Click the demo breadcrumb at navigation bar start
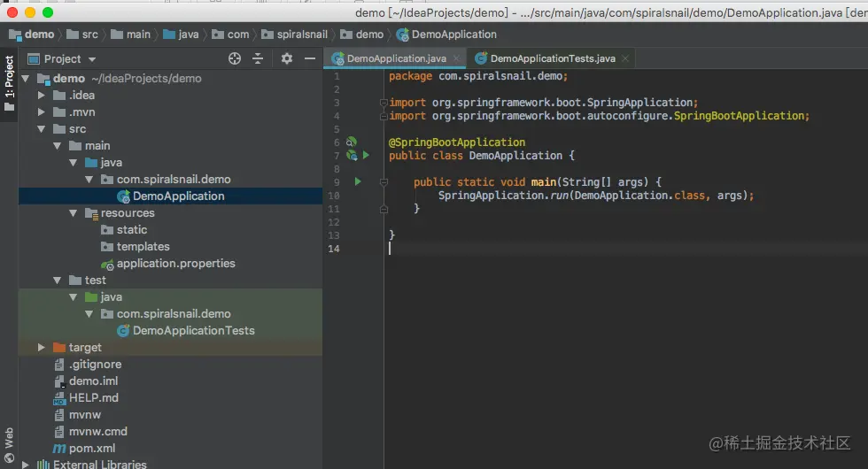The width and height of the screenshot is (868, 469). pyautogui.click(x=32, y=35)
